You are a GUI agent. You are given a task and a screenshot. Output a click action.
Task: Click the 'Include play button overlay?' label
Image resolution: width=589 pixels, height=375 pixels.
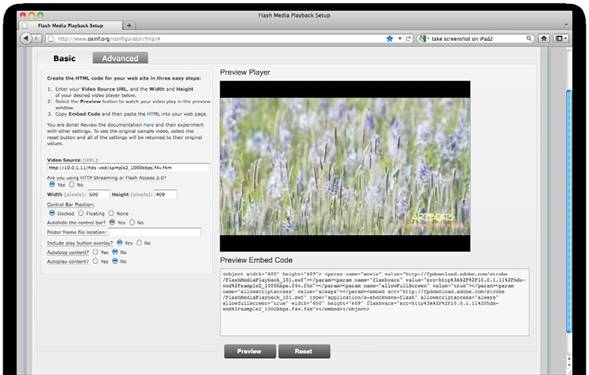80,243
